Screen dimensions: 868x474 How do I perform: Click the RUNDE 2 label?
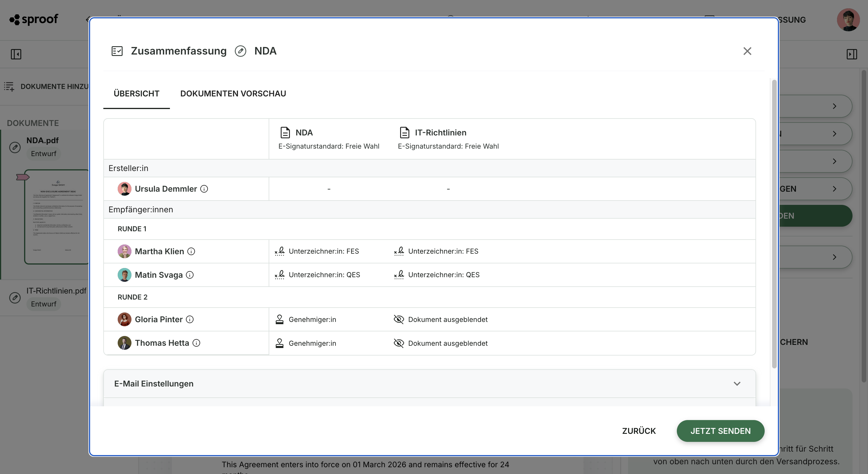[x=132, y=297]
